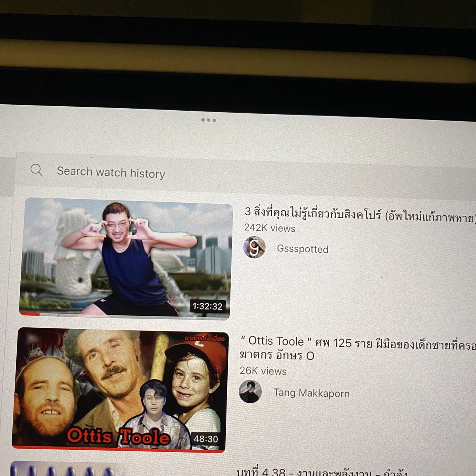Open the Tang Makkaporn channel name link
The height and width of the screenshot is (476, 476).
(x=311, y=393)
